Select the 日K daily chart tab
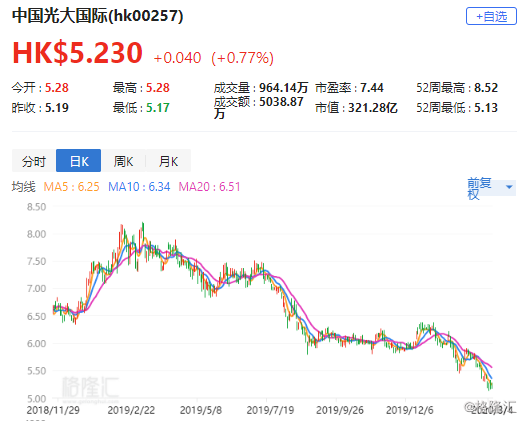The width and height of the screenshot is (524, 421). 79,161
